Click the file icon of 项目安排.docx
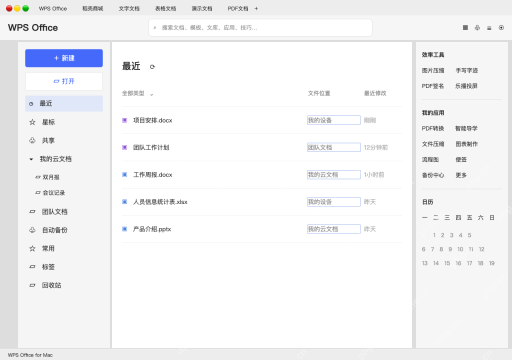The height and width of the screenshot is (360, 512). (x=125, y=120)
